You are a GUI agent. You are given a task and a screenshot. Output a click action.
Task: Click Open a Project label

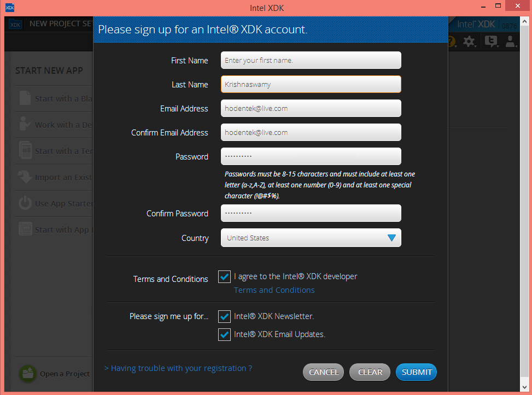click(x=65, y=374)
